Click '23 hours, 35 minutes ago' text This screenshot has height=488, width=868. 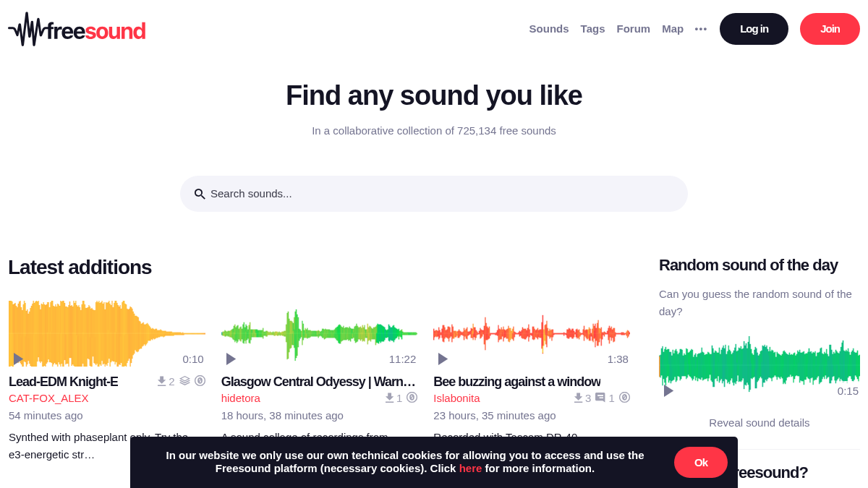click(495, 416)
